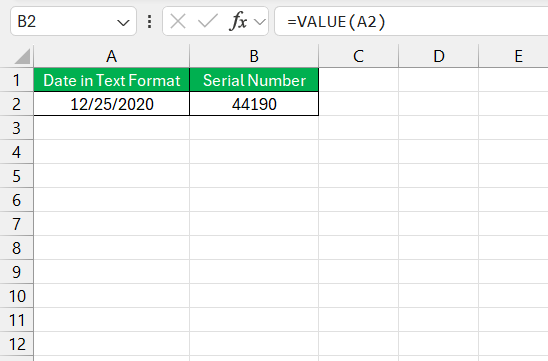This screenshot has height=361, width=548.
Task: Select row 11 header
Action: (16, 320)
